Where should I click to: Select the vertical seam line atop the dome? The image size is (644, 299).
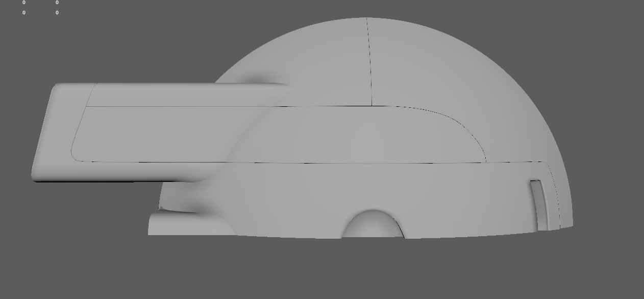coord(369,61)
